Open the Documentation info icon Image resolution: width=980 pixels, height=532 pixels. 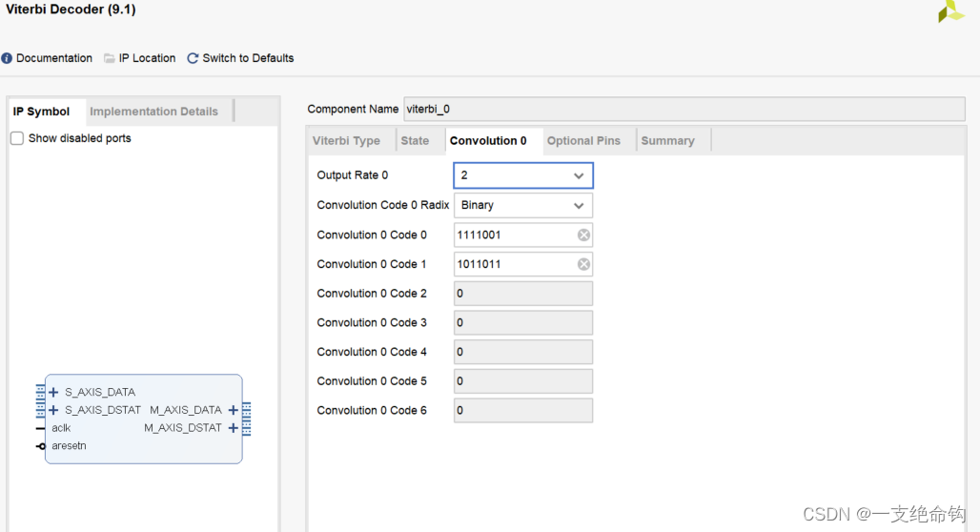point(7,58)
